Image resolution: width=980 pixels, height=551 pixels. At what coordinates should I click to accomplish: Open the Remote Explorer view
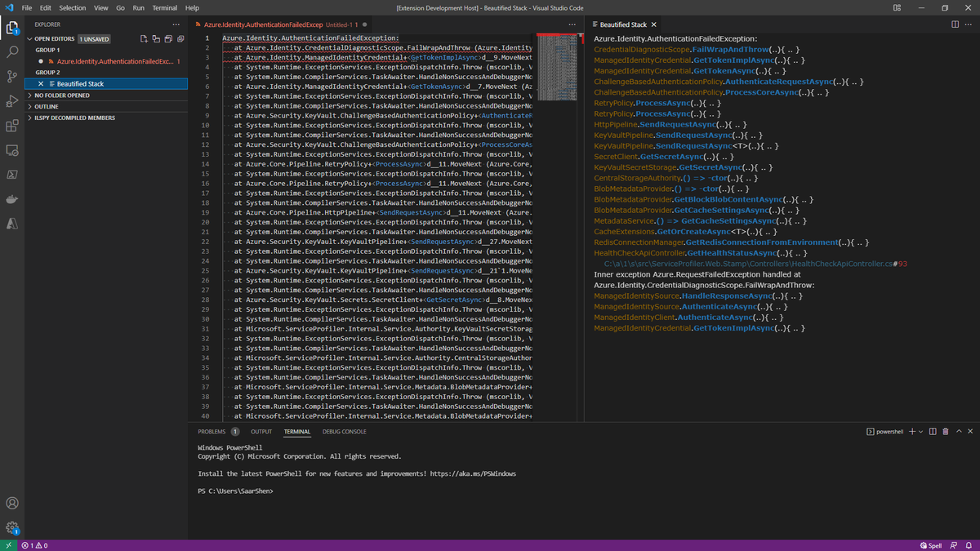12,150
